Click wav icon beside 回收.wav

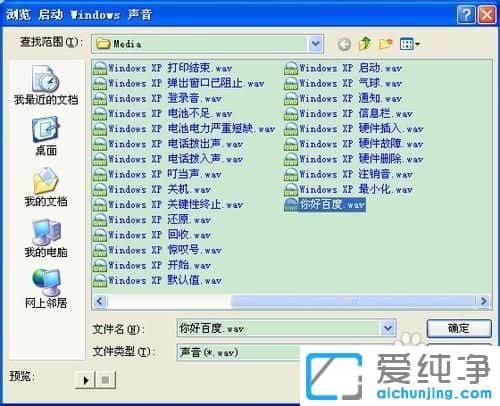pyautogui.click(x=100, y=235)
